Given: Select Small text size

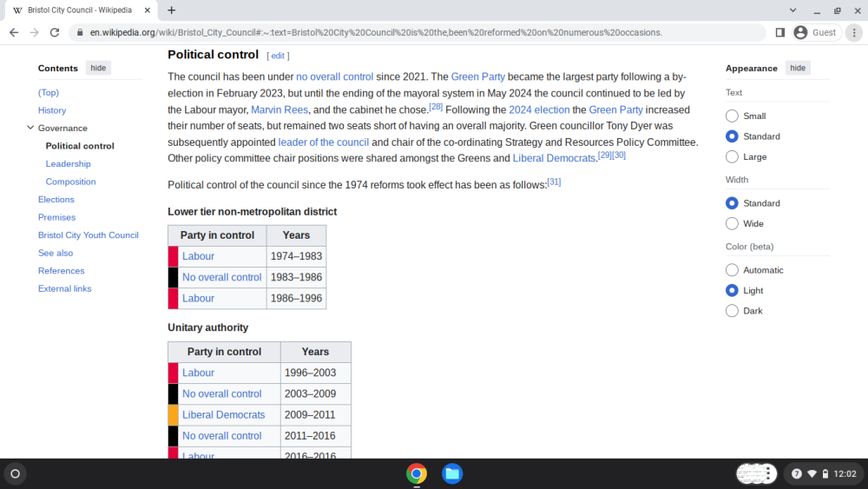Looking at the screenshot, I should 732,116.
